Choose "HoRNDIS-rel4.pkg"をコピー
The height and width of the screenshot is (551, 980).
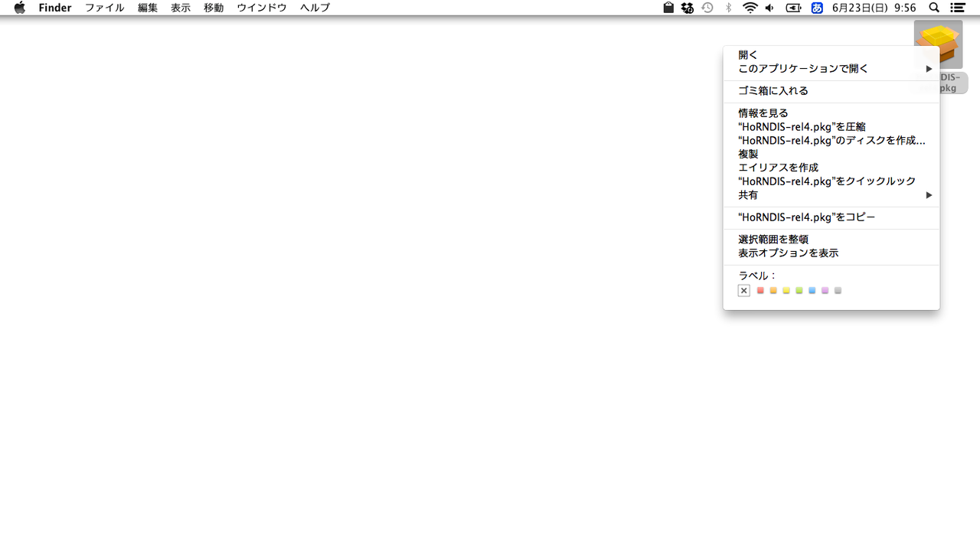point(831,217)
